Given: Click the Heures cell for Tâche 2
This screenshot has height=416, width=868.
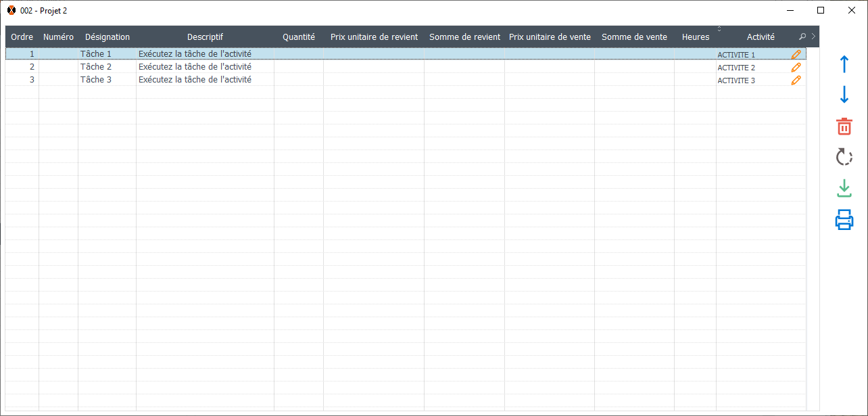Looking at the screenshot, I should pos(695,67).
